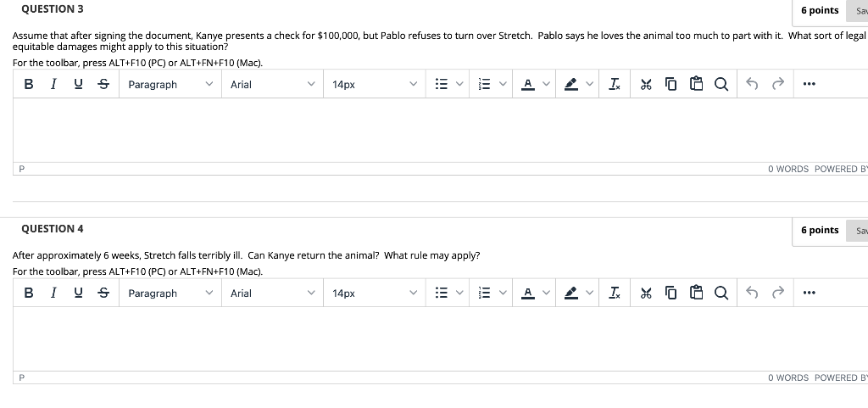This screenshot has height=408, width=868.
Task: Click P element path in Question 3 status bar
Action: 21,169
